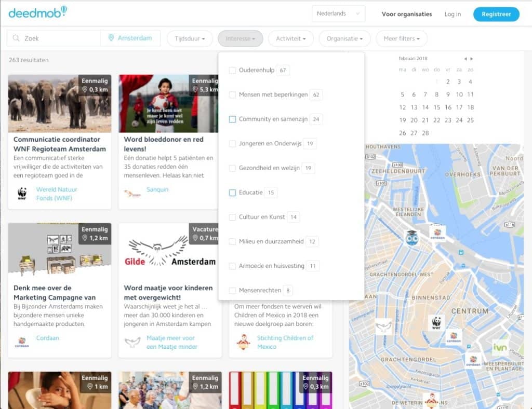
Task: Check the Community en samenzijn checkbox
Action: (x=232, y=119)
